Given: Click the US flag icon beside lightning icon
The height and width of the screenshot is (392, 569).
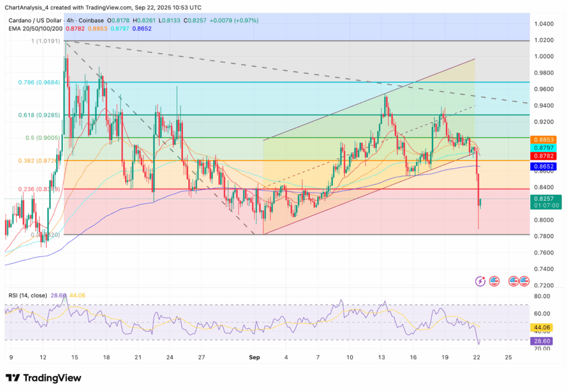Looking at the screenshot, I should point(495,282).
